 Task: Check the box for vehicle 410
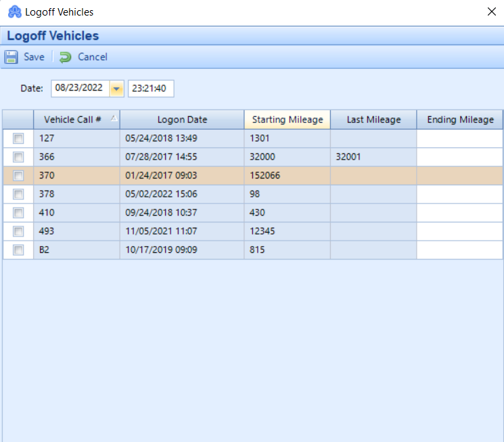[18, 213]
